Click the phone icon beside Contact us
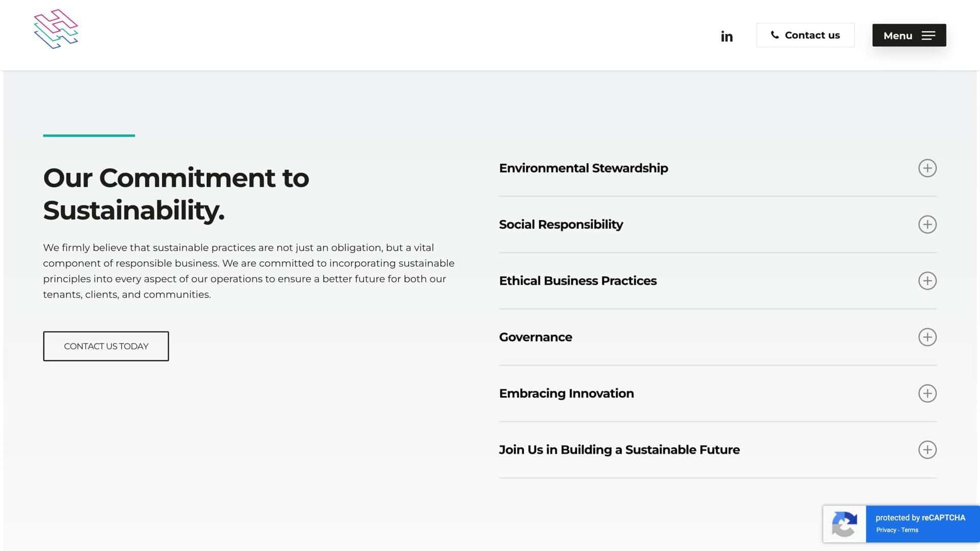The height and width of the screenshot is (551, 980). pyautogui.click(x=775, y=35)
